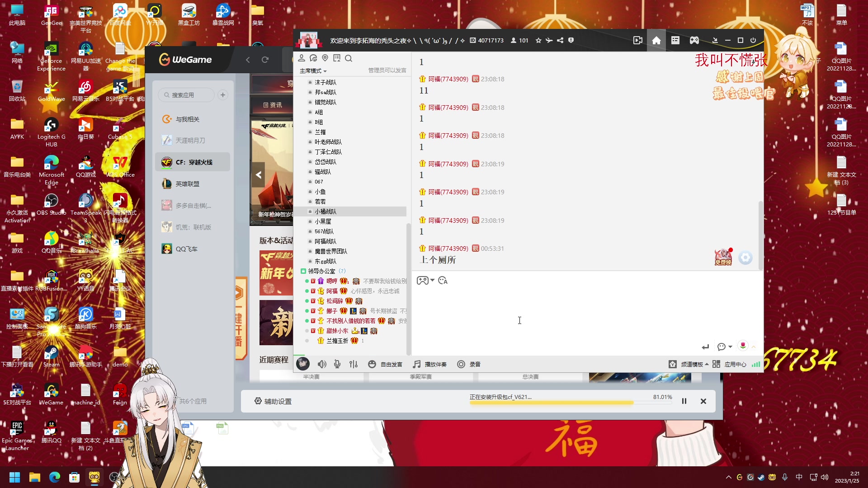Expand the 主席模式 mode dropdown

(313, 71)
